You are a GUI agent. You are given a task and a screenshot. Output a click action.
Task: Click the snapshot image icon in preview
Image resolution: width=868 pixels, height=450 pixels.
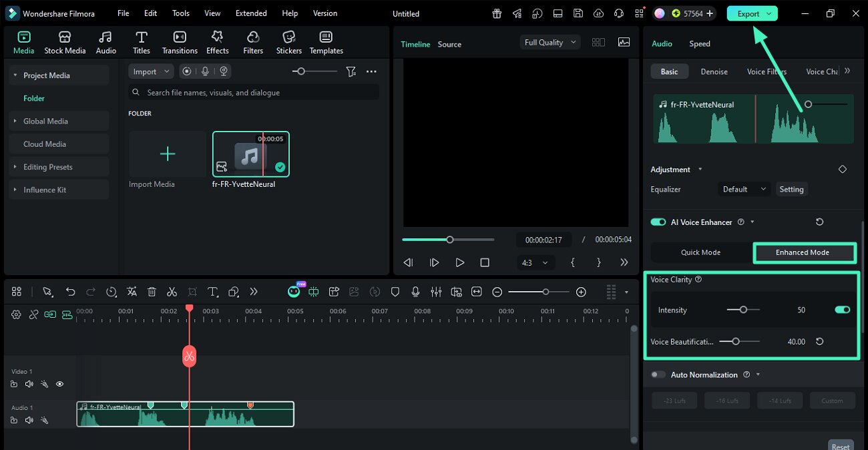[624, 42]
